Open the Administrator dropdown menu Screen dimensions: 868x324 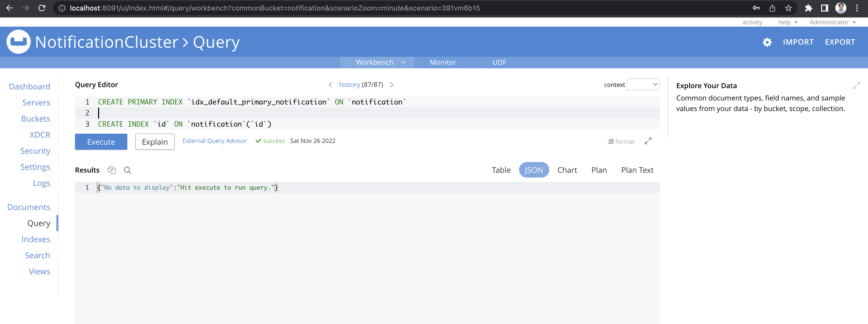[x=832, y=22]
